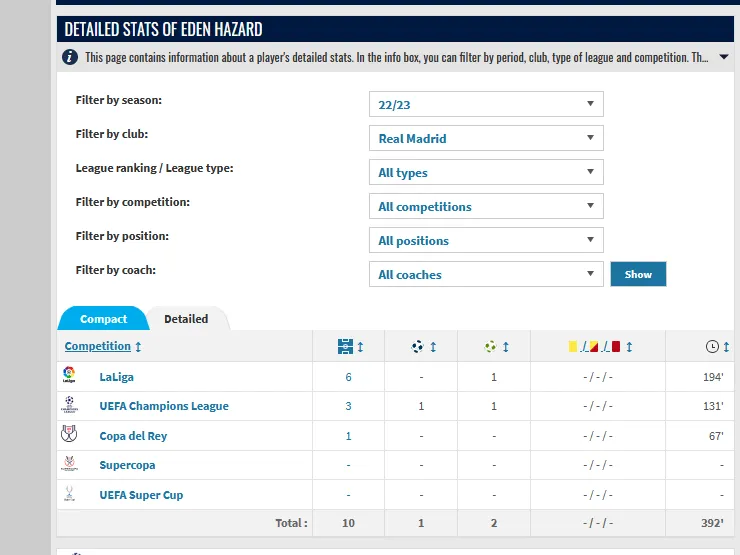Screen dimensions: 740x555
Task: Click the Total: label
Action: [x=291, y=523]
